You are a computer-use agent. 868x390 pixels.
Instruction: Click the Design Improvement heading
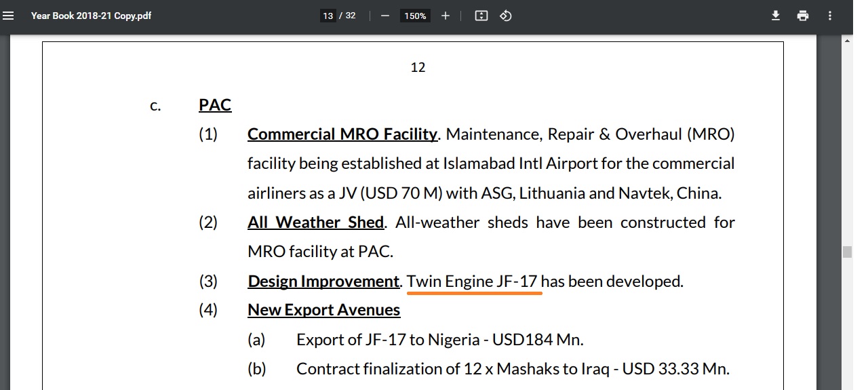point(323,281)
